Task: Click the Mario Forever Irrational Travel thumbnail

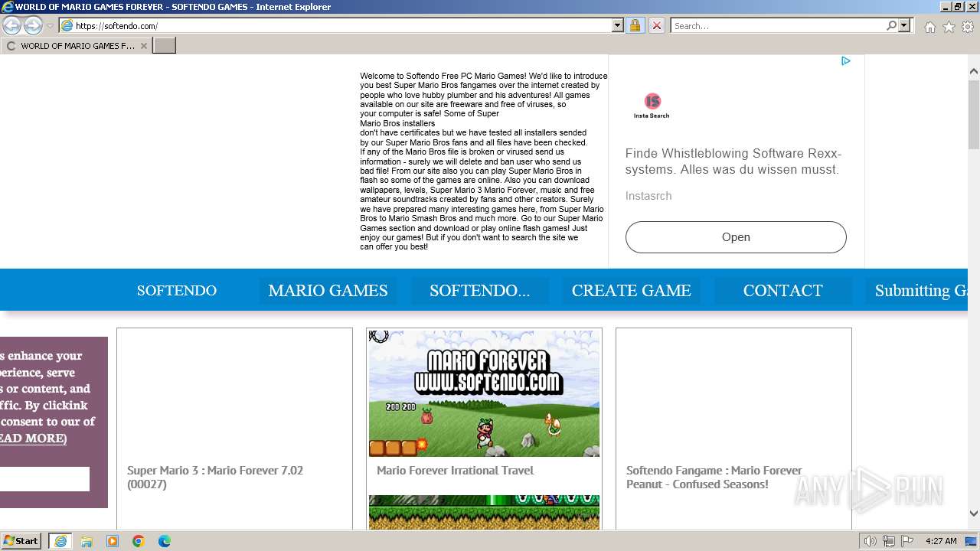Action: tap(484, 393)
